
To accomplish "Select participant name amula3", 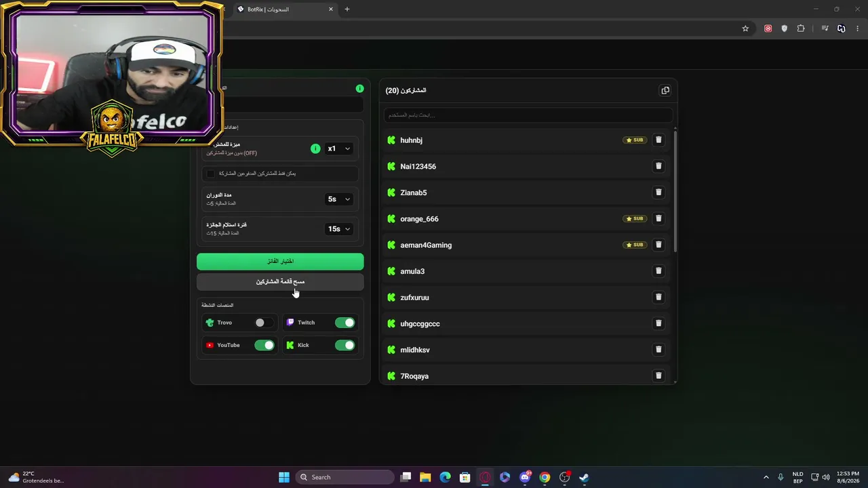I will click(x=412, y=271).
